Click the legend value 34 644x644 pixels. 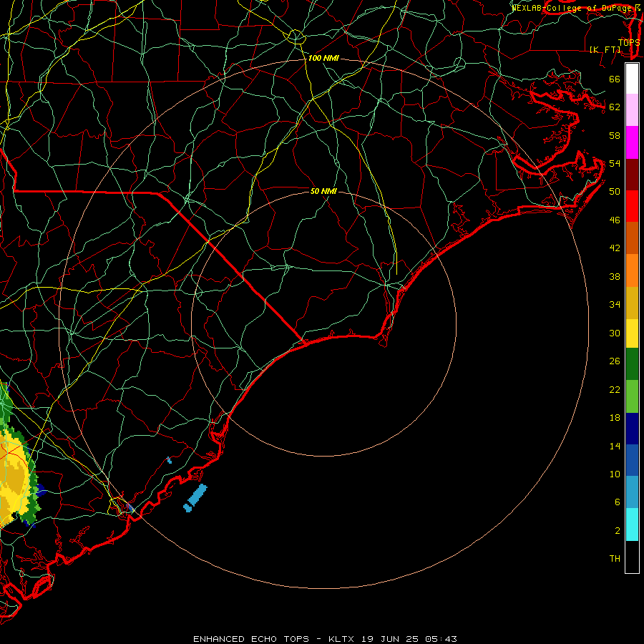(615, 304)
